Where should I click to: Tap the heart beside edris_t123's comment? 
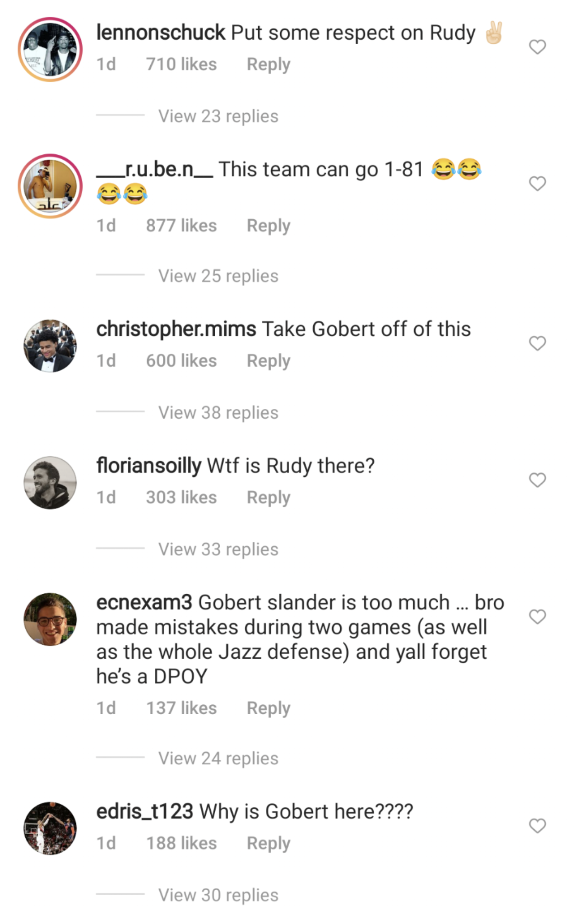tap(537, 826)
